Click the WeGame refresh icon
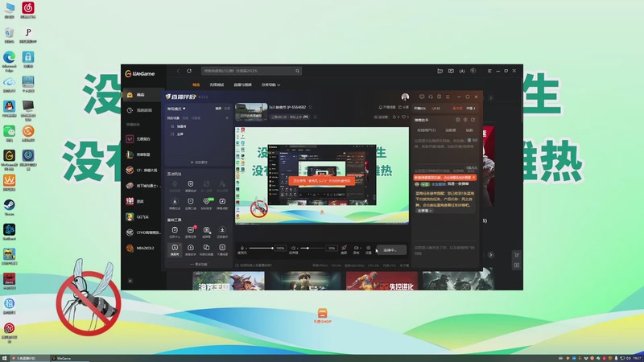This screenshot has height=362, width=644. point(189,71)
